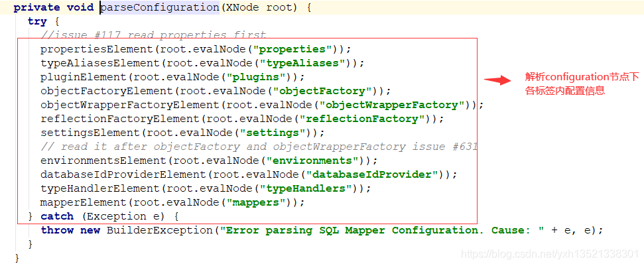Click the databaseIdProviderElement method call
The width and height of the screenshot is (644, 266).
[x=123, y=174]
